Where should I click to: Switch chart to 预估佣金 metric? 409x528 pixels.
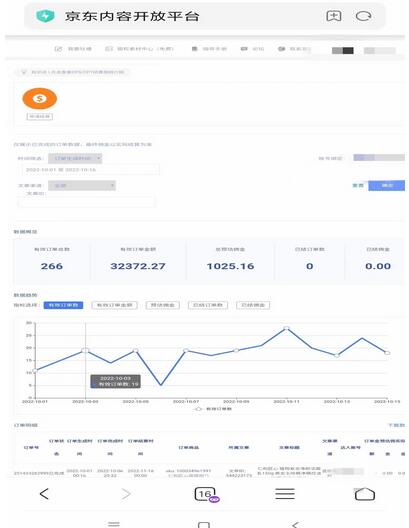[x=163, y=305]
